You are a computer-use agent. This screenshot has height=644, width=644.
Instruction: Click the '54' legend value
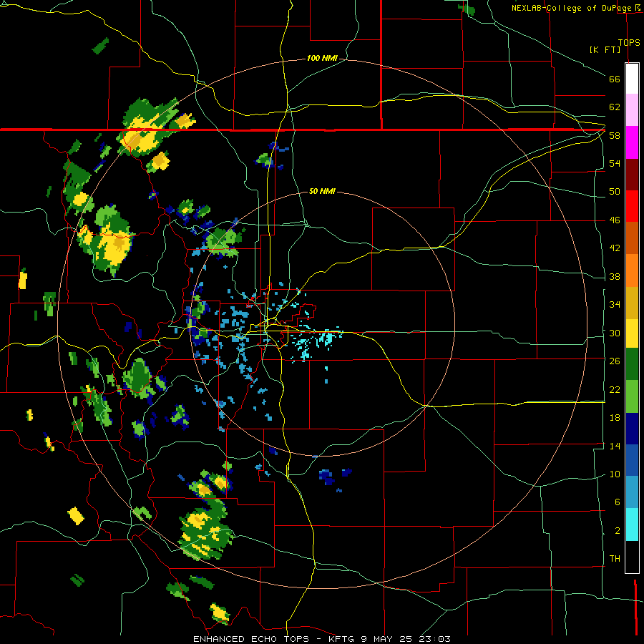point(615,163)
